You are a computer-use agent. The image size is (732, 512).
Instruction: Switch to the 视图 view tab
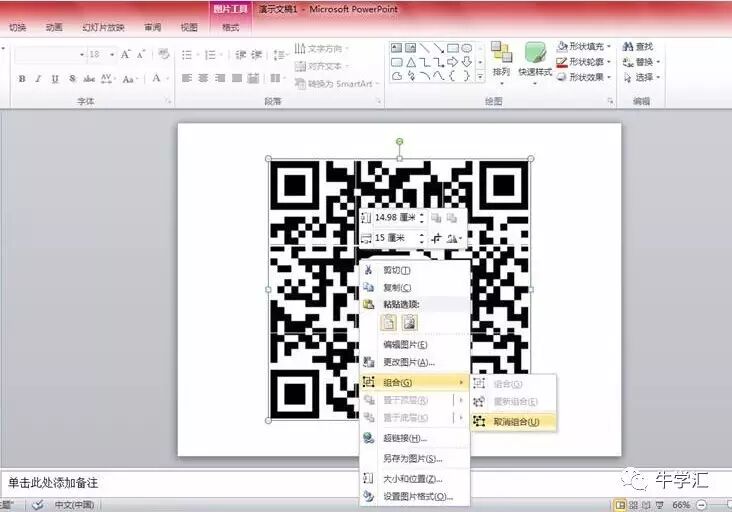pos(189,27)
